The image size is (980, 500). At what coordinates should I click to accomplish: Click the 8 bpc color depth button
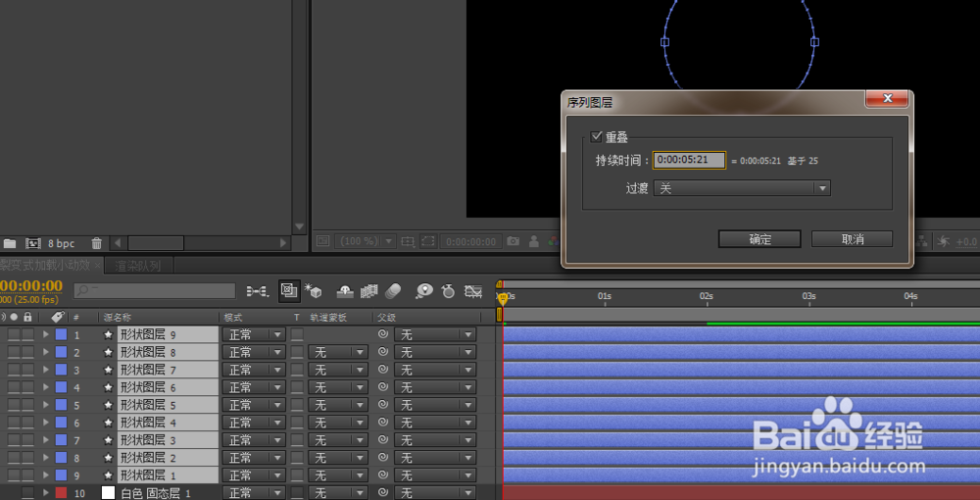[61, 243]
